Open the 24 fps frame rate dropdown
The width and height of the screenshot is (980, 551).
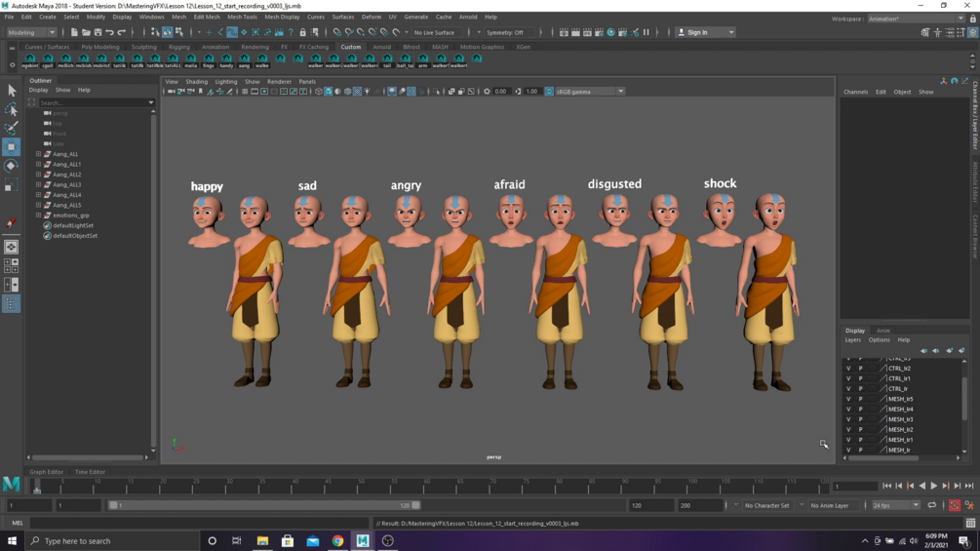pos(896,505)
